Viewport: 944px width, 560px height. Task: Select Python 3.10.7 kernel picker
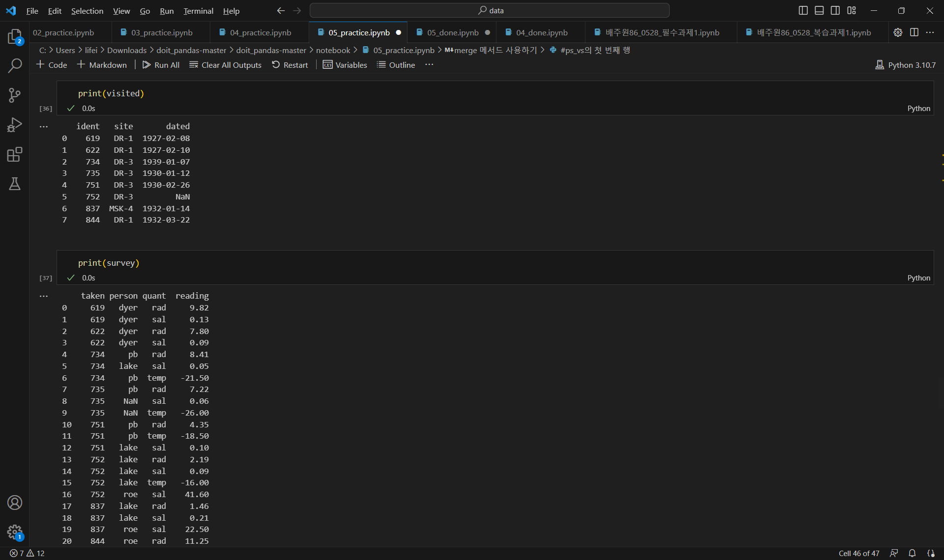(x=906, y=65)
